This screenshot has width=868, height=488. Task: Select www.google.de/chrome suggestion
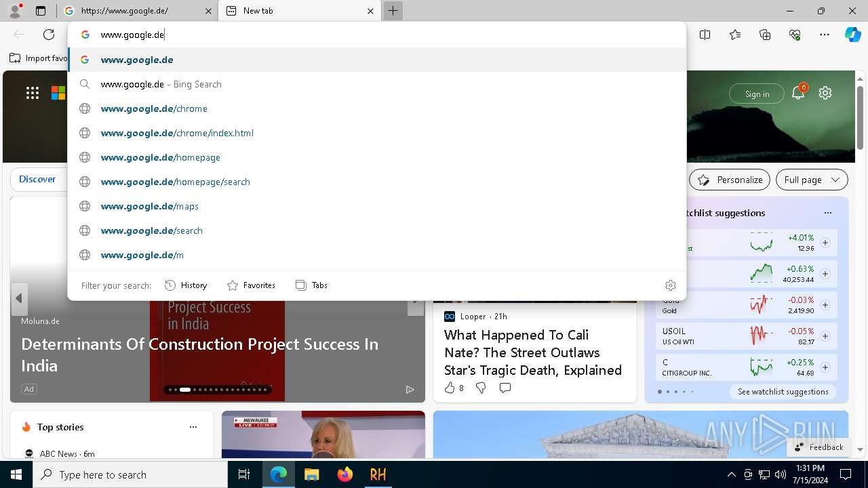pos(377,108)
